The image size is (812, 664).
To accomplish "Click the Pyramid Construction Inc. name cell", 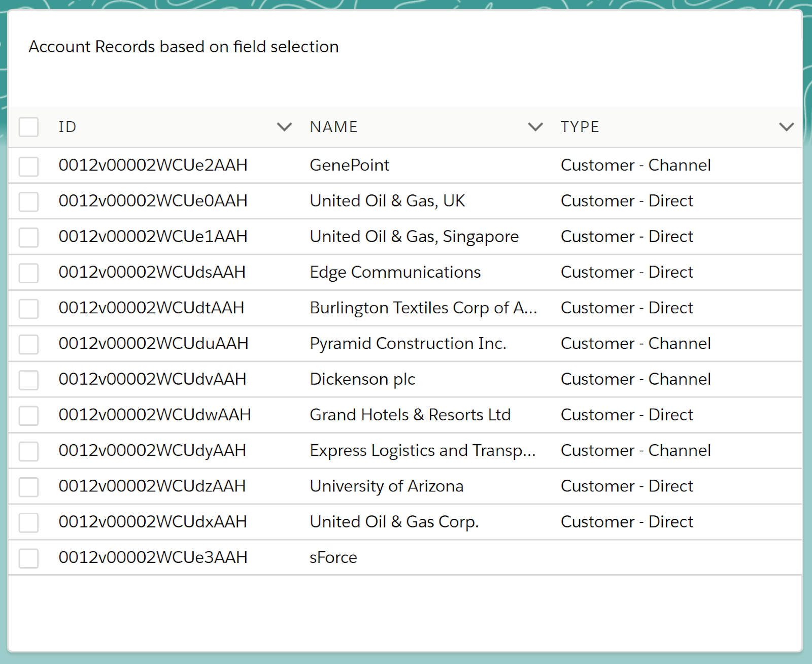I will pos(408,344).
